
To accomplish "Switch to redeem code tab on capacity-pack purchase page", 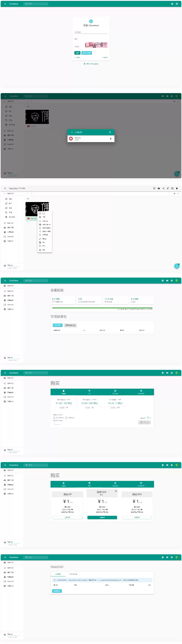I will tap(141, 392).
